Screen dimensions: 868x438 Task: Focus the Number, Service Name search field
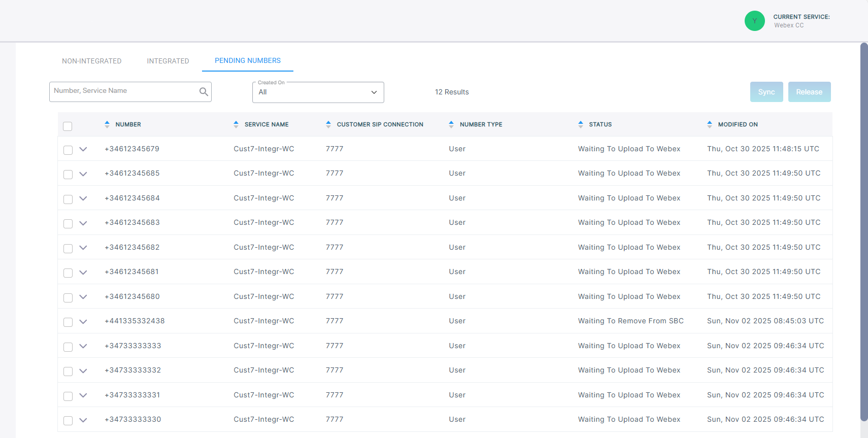[x=124, y=91]
